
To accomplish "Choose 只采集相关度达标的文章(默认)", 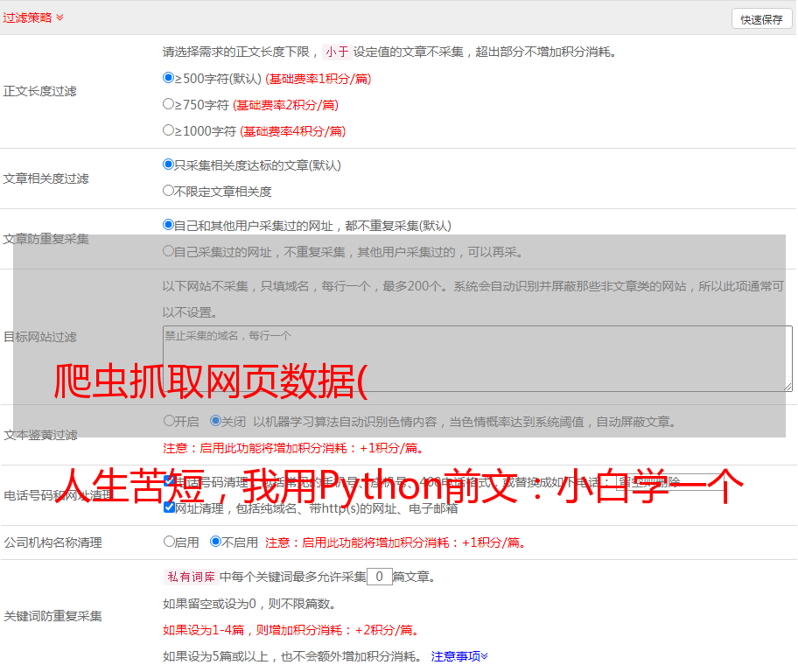I will click(168, 164).
